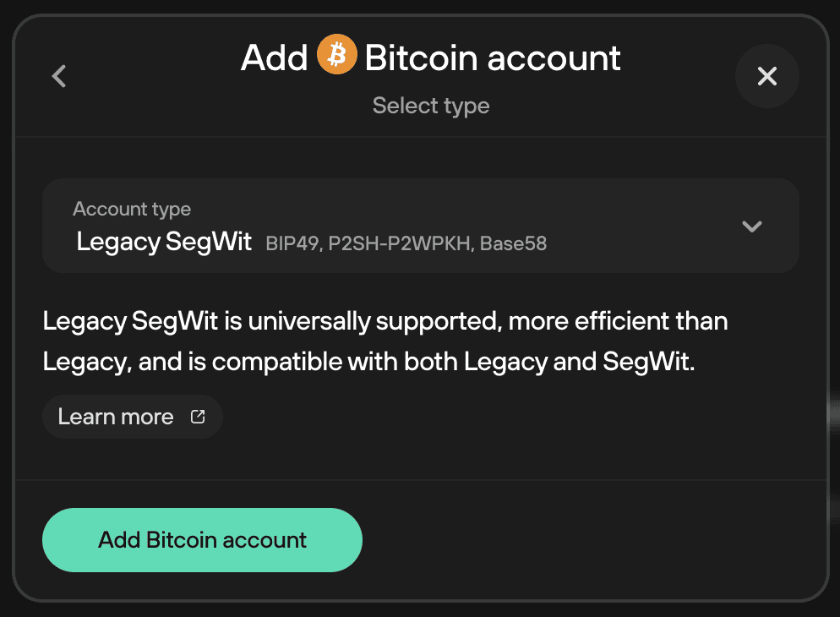Click the BIP49, P2SH-P2WPKH, Base58 detail text
The width and height of the screenshot is (840, 617).
pyautogui.click(x=406, y=243)
